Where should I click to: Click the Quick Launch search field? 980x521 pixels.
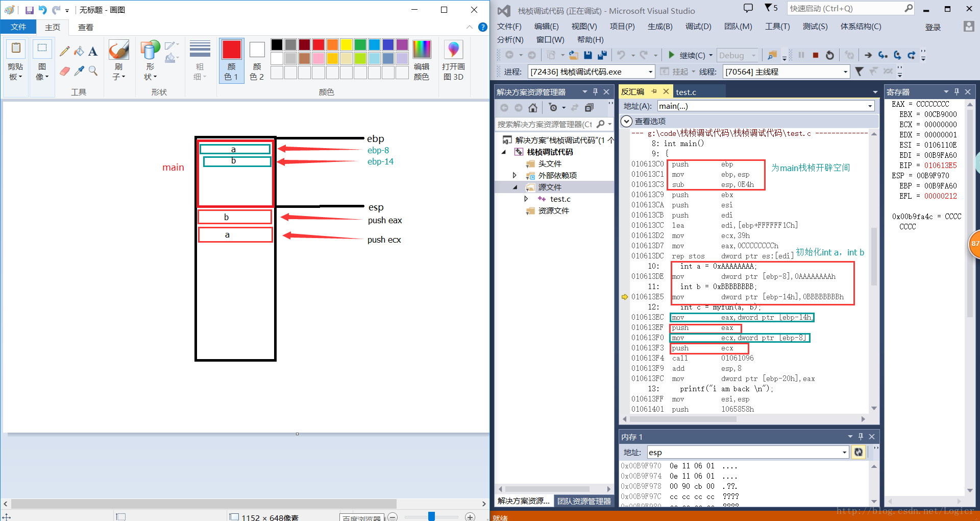pos(851,8)
